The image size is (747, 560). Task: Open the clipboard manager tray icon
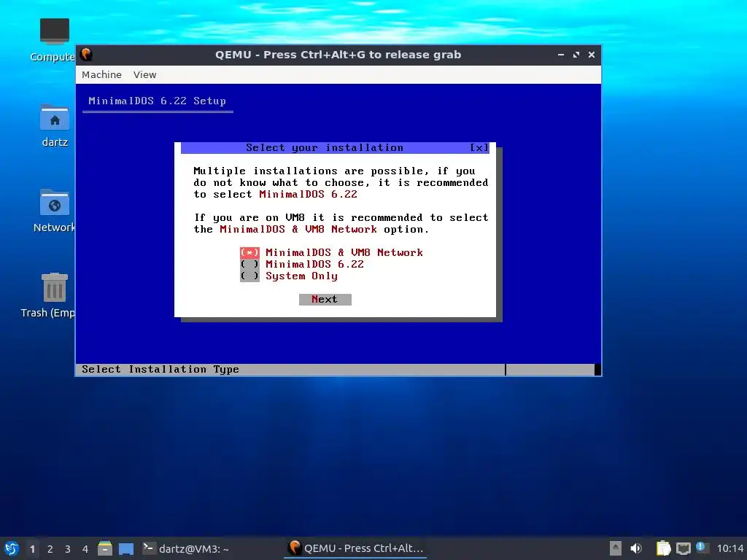click(x=663, y=548)
